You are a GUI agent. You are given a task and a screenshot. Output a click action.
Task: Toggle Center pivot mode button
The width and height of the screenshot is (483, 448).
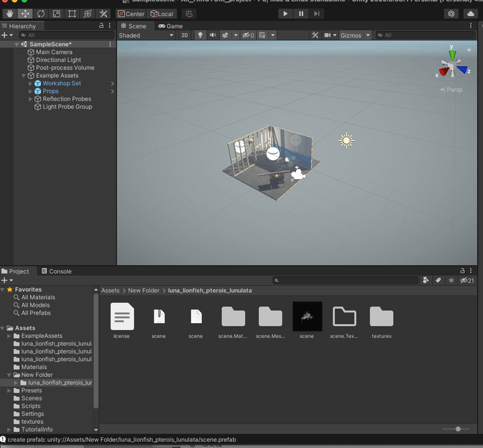click(131, 13)
